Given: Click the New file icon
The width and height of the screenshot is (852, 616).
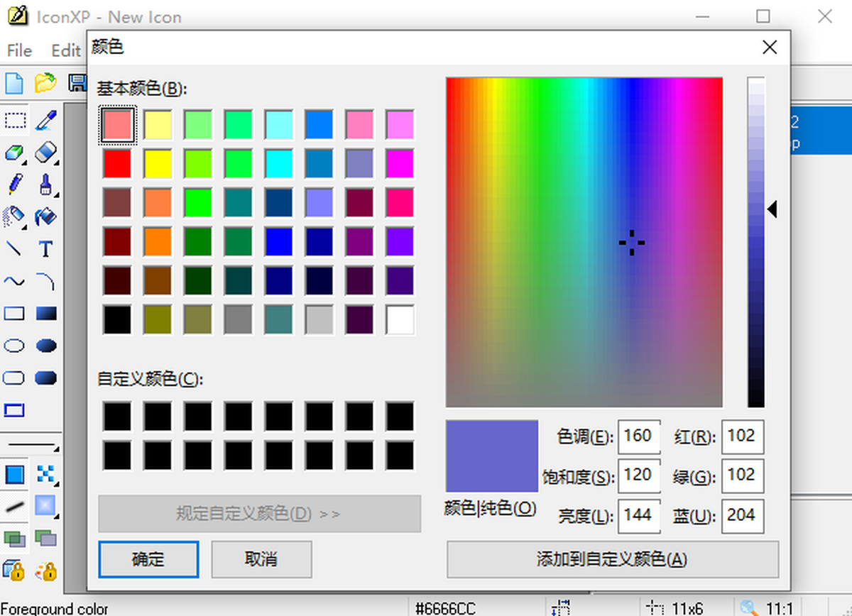Looking at the screenshot, I should point(15,83).
